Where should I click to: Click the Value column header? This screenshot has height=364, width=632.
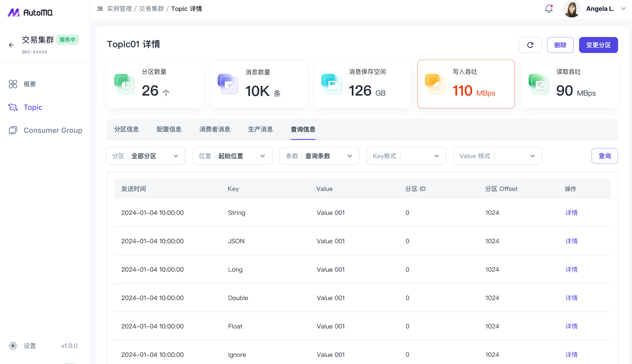[325, 189]
